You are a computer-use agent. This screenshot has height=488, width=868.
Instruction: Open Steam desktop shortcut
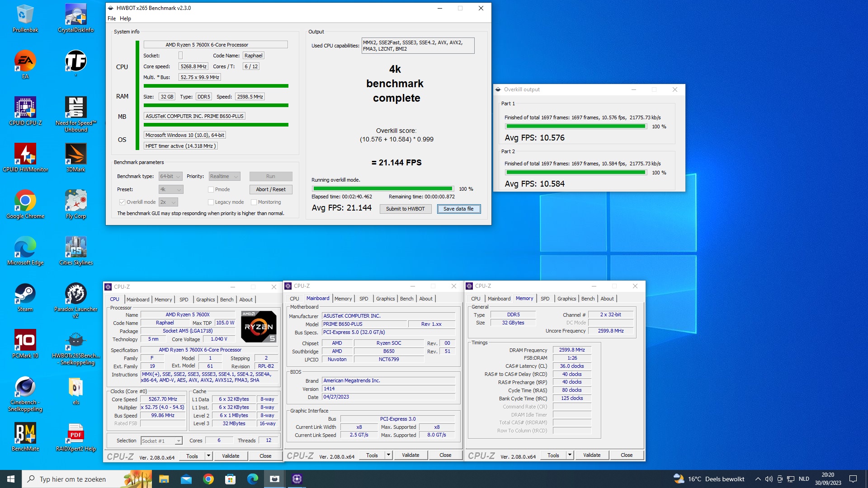click(x=25, y=297)
